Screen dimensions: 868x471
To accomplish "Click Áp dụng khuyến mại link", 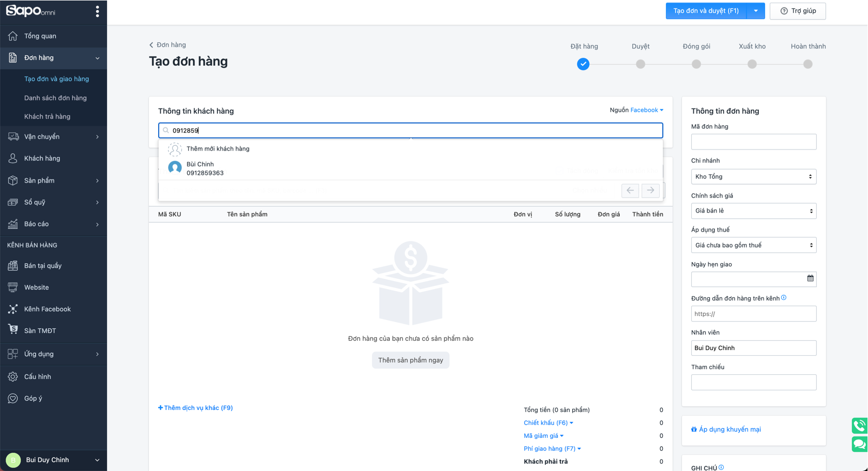I will coord(729,430).
